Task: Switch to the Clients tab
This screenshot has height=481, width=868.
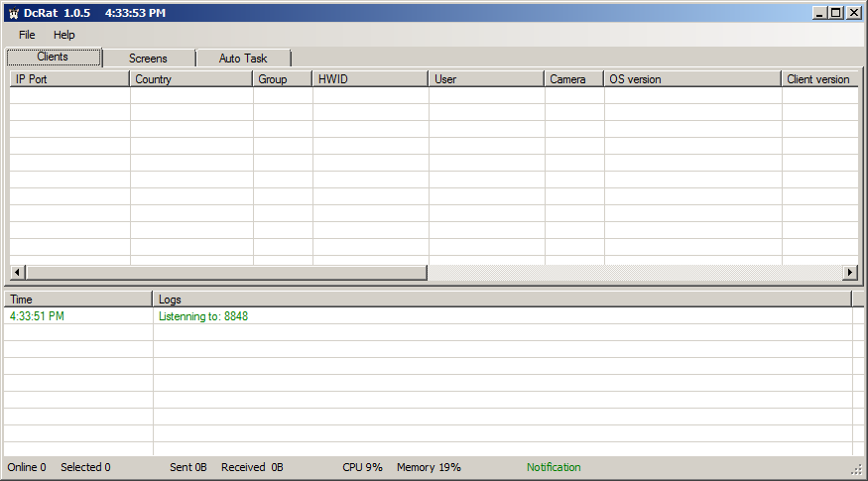Action: [x=54, y=58]
